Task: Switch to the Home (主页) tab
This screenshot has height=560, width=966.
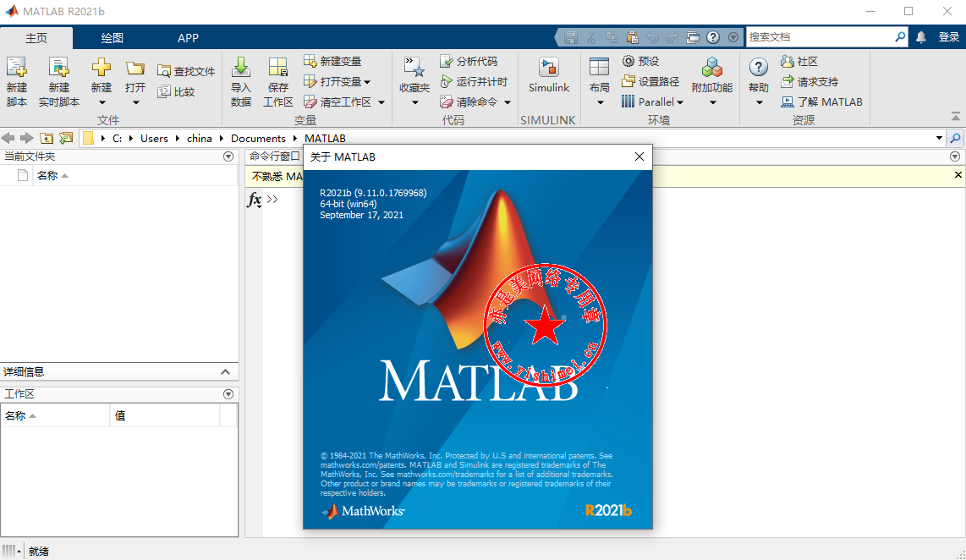Action: click(x=36, y=37)
